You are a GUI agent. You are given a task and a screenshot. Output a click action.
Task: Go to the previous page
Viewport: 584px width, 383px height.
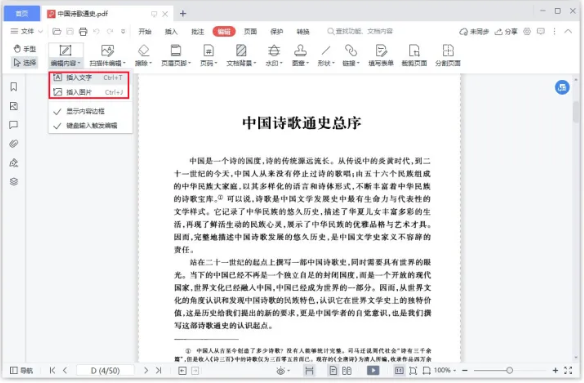[65, 370]
